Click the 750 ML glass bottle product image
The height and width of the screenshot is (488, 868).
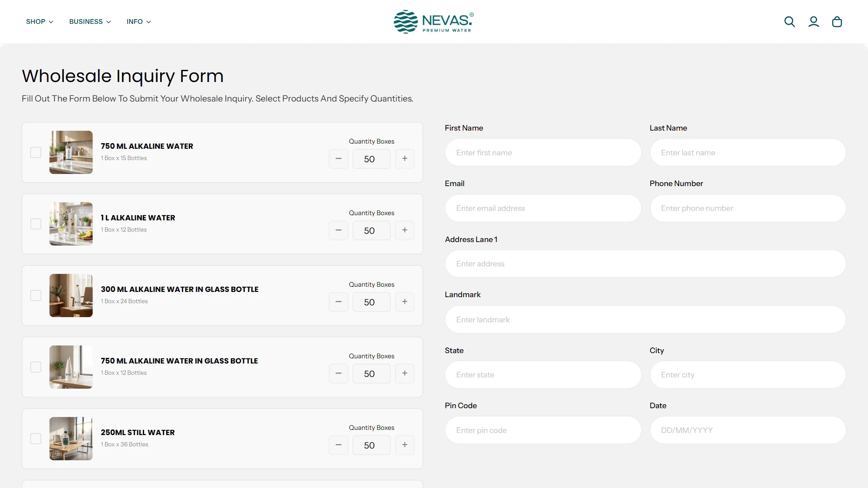coord(71,367)
